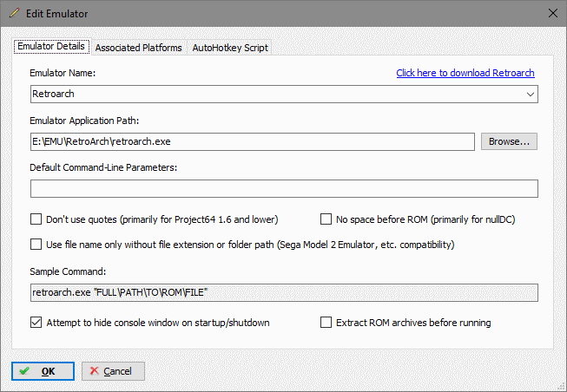Click the Edit Emulator title bar text
Image resolution: width=567 pixels, height=392 pixels.
point(59,13)
